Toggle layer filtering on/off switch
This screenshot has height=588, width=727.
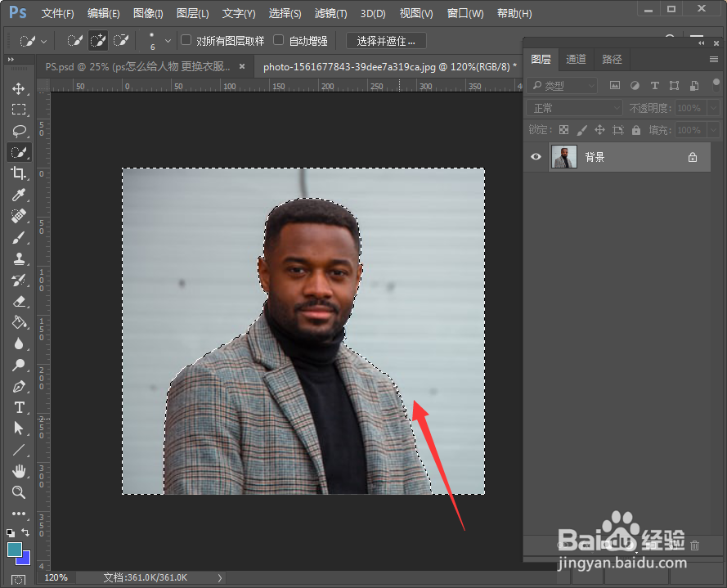716,85
